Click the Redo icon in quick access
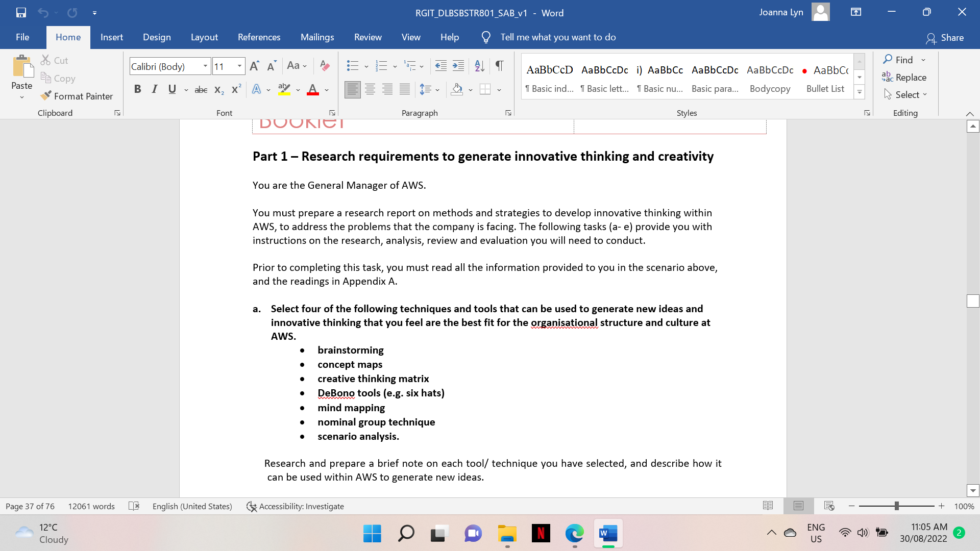The width and height of the screenshot is (980, 551). [72, 13]
